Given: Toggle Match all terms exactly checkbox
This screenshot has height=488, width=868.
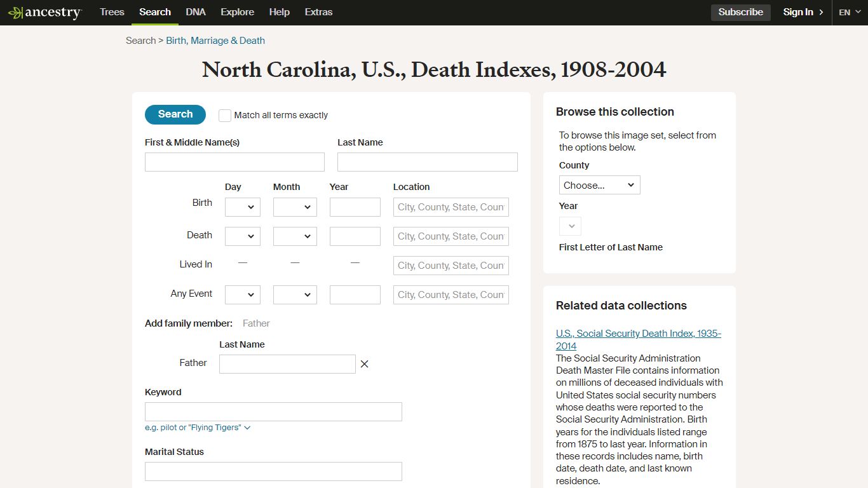Looking at the screenshot, I should 225,115.
